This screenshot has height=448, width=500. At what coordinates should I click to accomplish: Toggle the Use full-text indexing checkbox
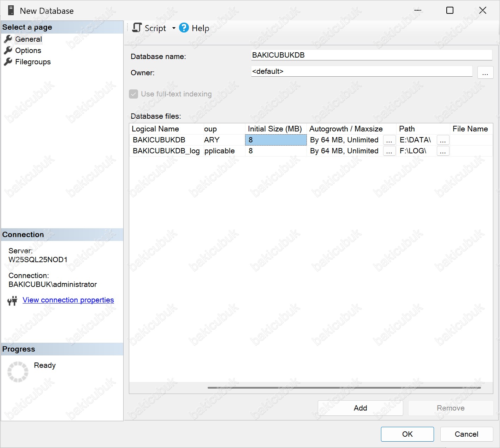tap(133, 94)
